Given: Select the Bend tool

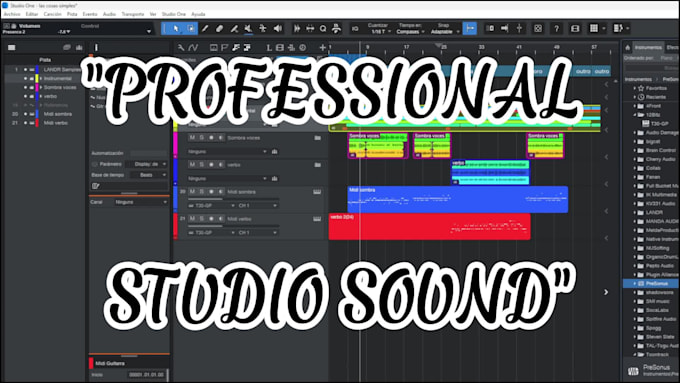Looking at the screenshot, I should (x=263, y=29).
